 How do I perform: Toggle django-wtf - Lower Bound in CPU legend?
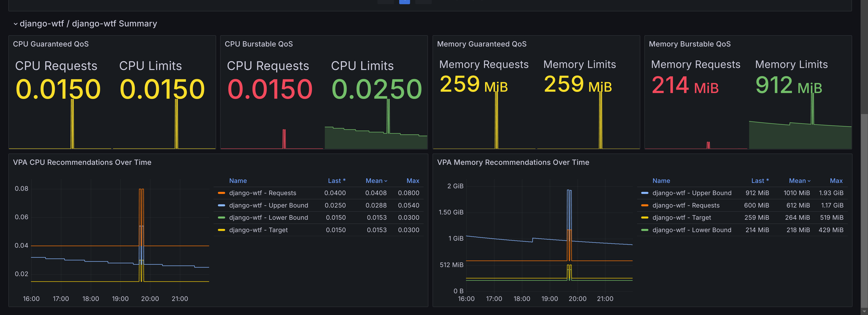[268, 218]
